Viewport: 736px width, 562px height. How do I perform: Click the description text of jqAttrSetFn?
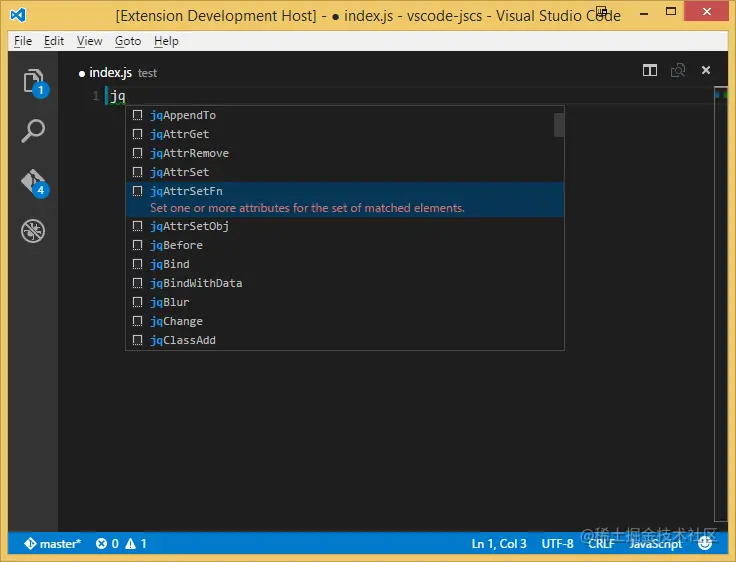(x=307, y=208)
